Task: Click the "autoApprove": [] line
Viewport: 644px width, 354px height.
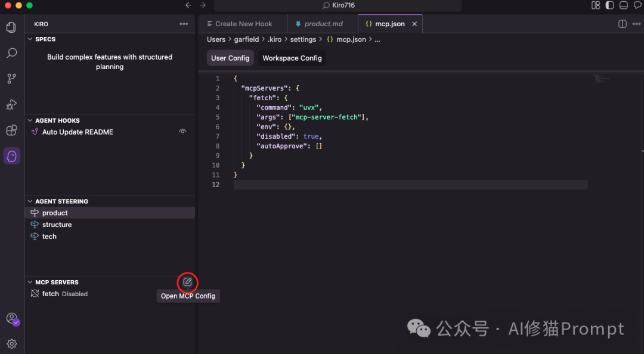Action: click(x=289, y=146)
